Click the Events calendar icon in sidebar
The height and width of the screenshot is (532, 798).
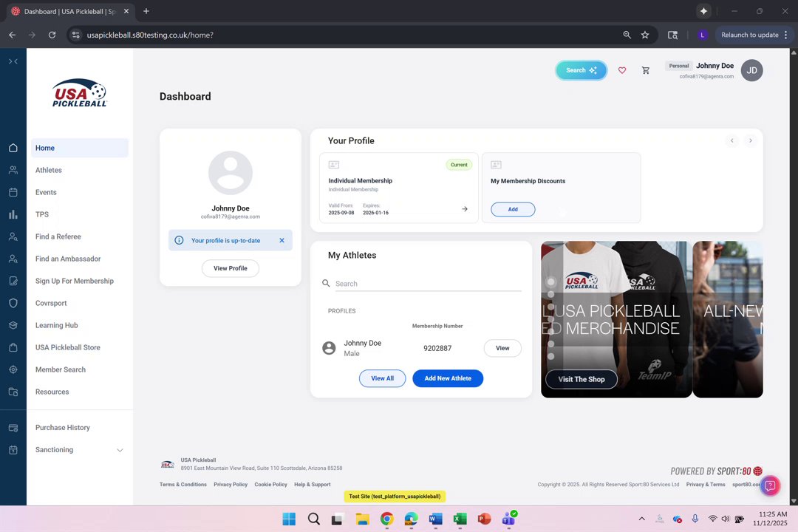(13, 192)
